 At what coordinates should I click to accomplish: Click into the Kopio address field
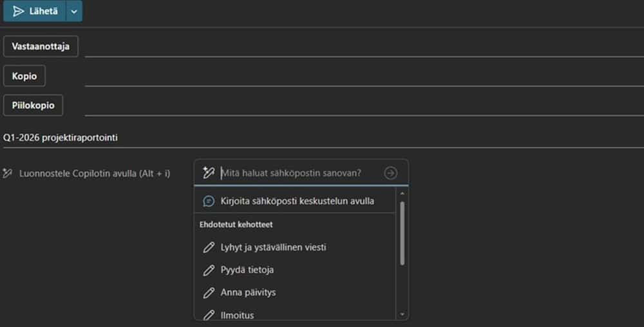click(364, 77)
